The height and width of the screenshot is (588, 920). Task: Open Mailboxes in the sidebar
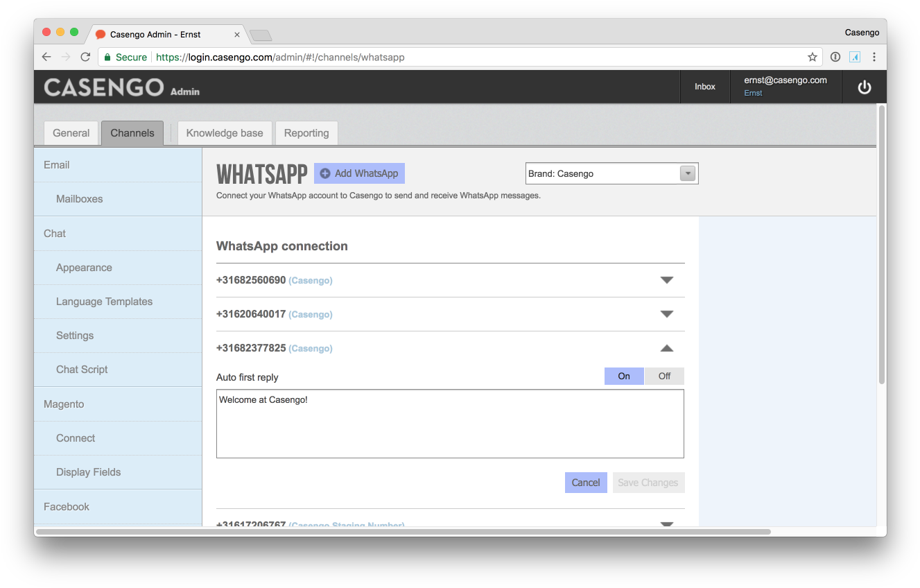click(118, 199)
